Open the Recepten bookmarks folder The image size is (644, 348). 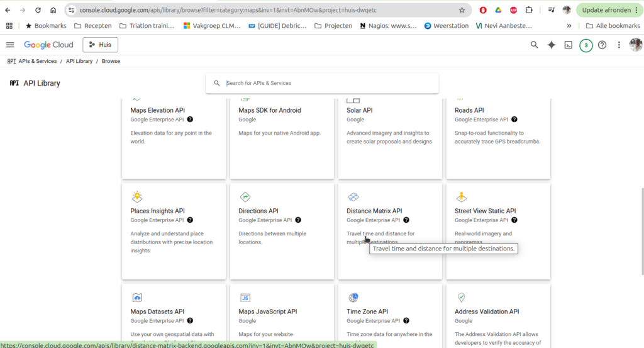coord(92,26)
